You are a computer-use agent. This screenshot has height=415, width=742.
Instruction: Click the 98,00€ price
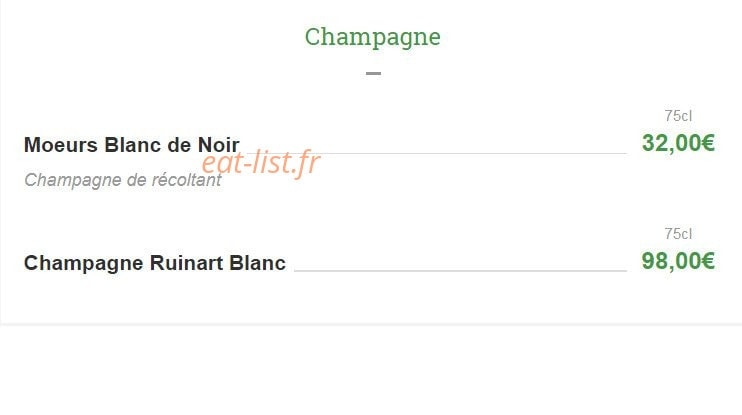(678, 261)
